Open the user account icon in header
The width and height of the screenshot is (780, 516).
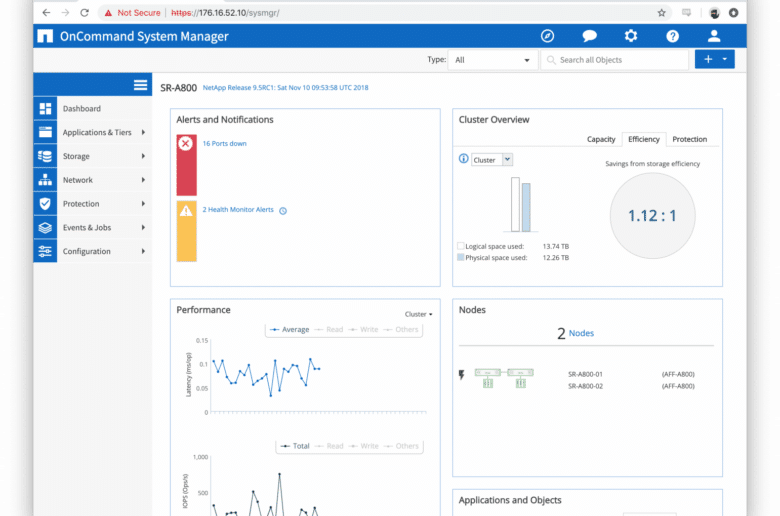click(714, 36)
